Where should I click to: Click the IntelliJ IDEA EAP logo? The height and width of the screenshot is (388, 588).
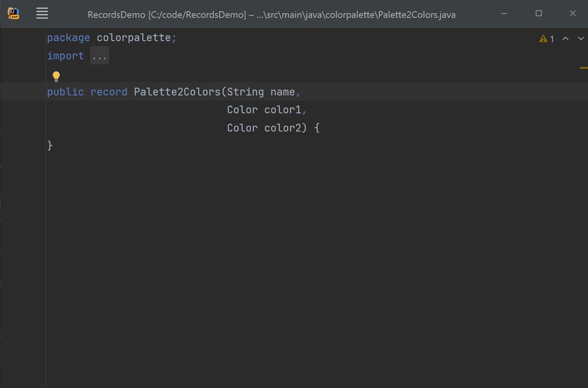(13, 13)
